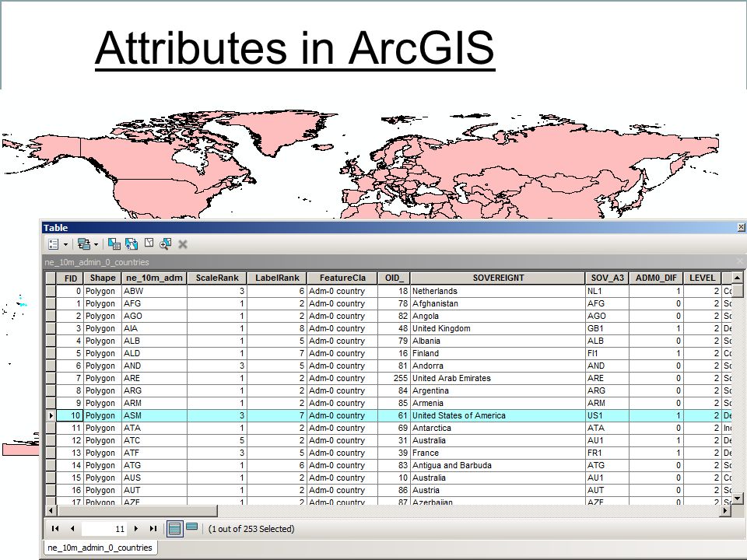Go to the next record
747x560 pixels.
tap(136, 529)
